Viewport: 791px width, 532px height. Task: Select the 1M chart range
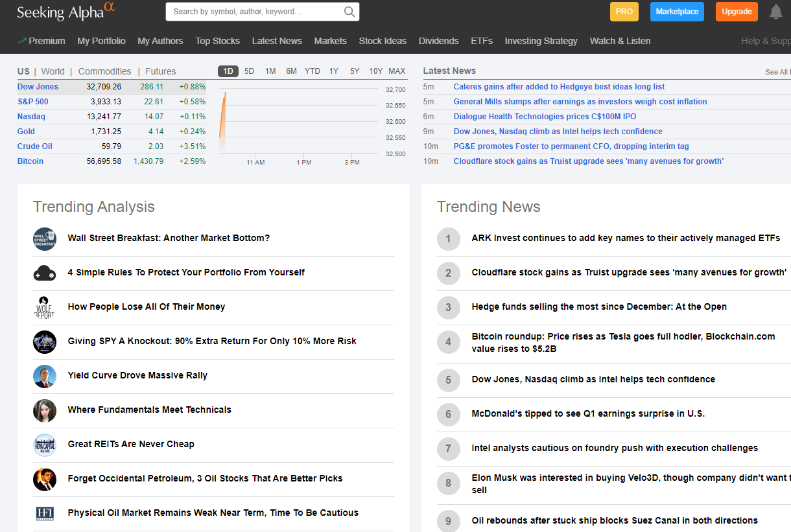coord(270,71)
